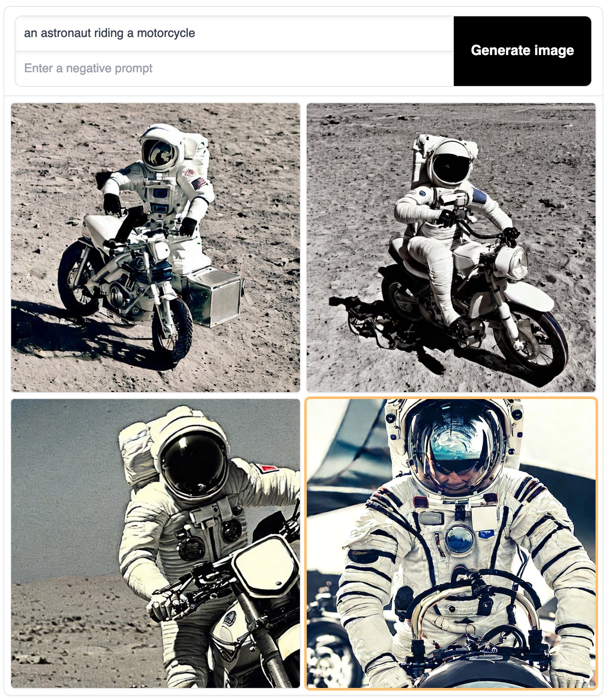Open the bottom-left close-up astronaut image
This screenshot has height=700, width=605.
coord(156,543)
